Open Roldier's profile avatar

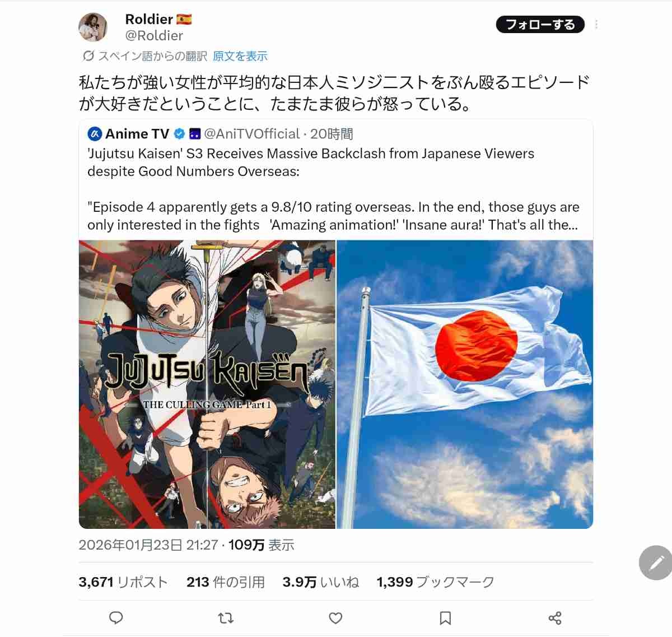[93, 27]
